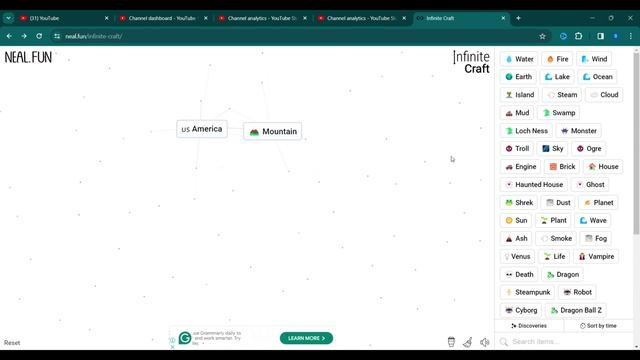Click the NEAL.FUN logo
The width and height of the screenshot is (640, 360).
pos(28,58)
